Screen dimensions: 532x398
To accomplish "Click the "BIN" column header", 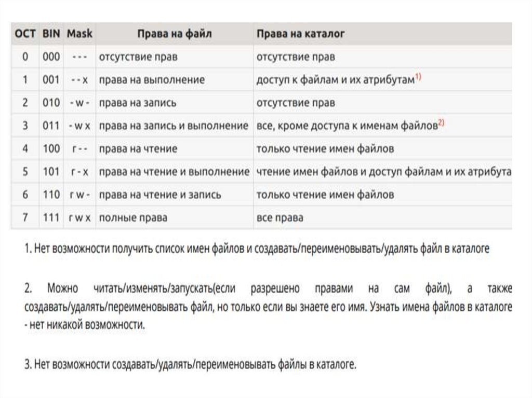I will click(x=51, y=34).
